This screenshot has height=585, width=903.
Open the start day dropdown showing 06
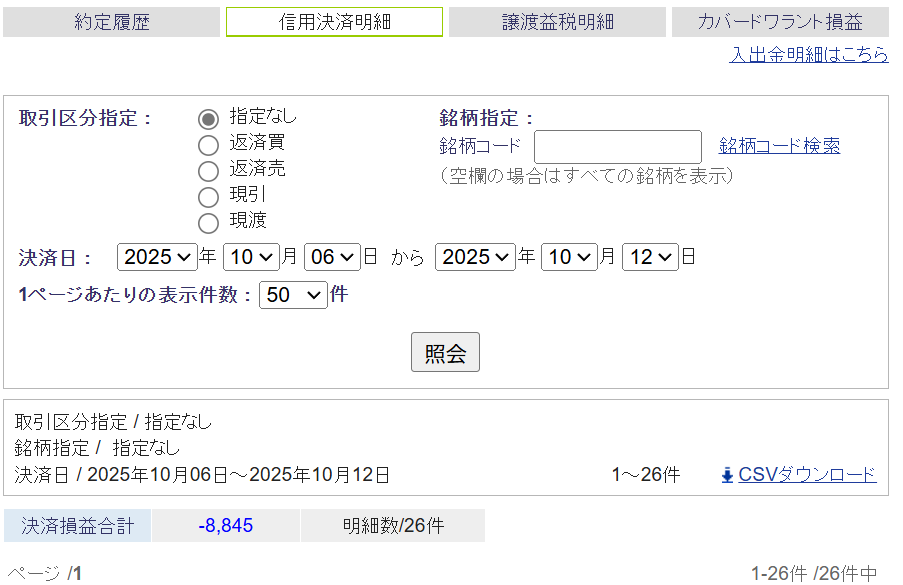(x=331, y=257)
